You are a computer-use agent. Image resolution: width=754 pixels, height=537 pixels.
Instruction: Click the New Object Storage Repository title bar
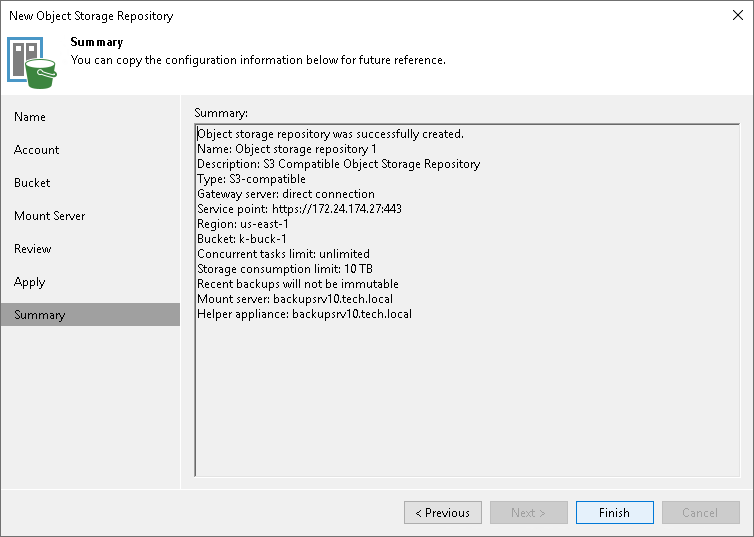pyautogui.click(x=300, y=16)
